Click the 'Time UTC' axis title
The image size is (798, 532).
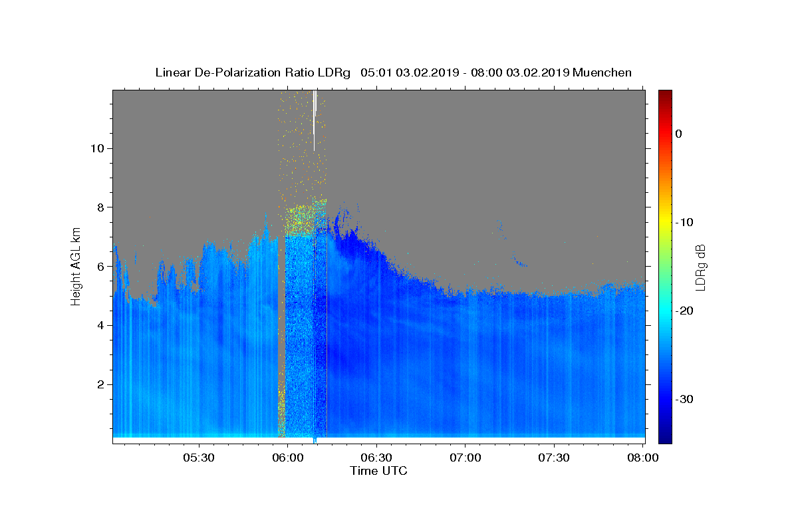tap(378, 471)
